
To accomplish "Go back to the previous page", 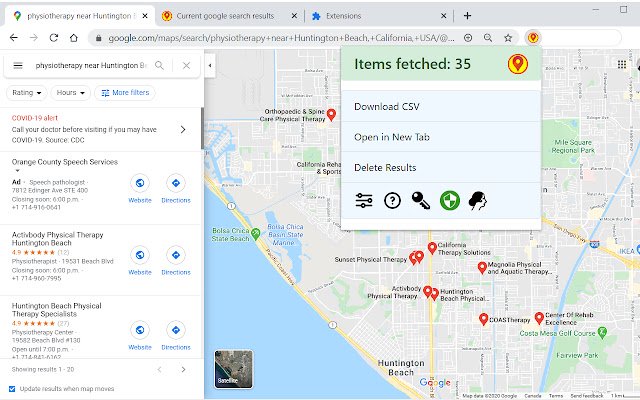I will [x=14, y=38].
